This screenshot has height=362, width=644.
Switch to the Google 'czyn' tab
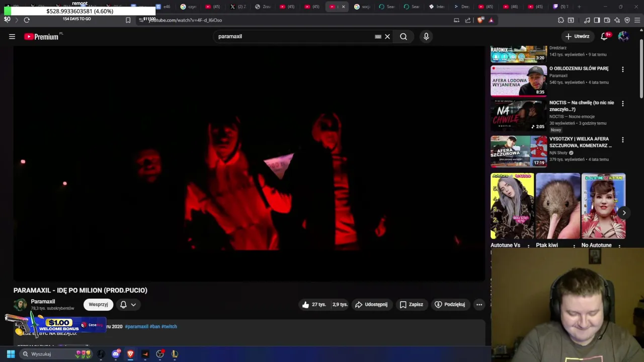[x=188, y=7]
